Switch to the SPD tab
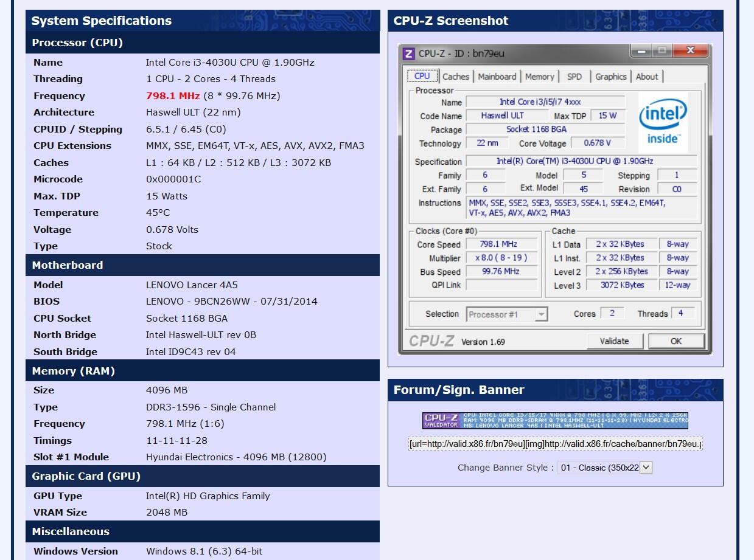754x560 pixels. [x=574, y=77]
